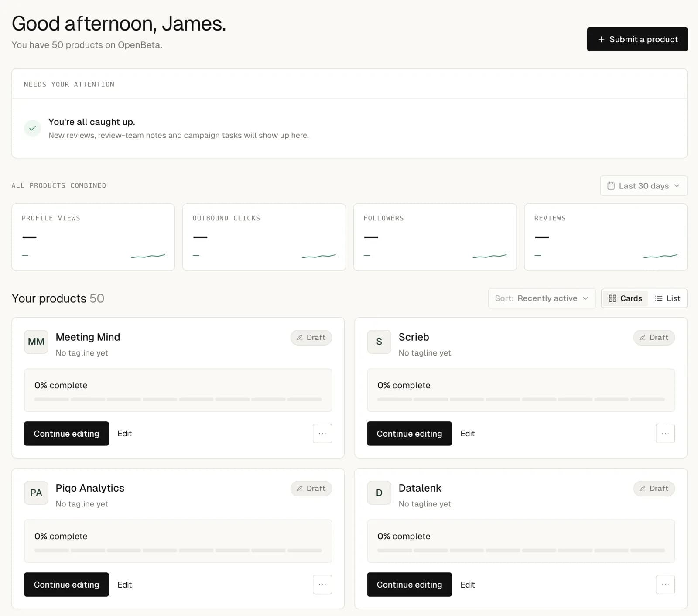Screen dimensions: 698x616
Task: Click the MM avatar for Meeting Mind
Action: tap(36, 342)
